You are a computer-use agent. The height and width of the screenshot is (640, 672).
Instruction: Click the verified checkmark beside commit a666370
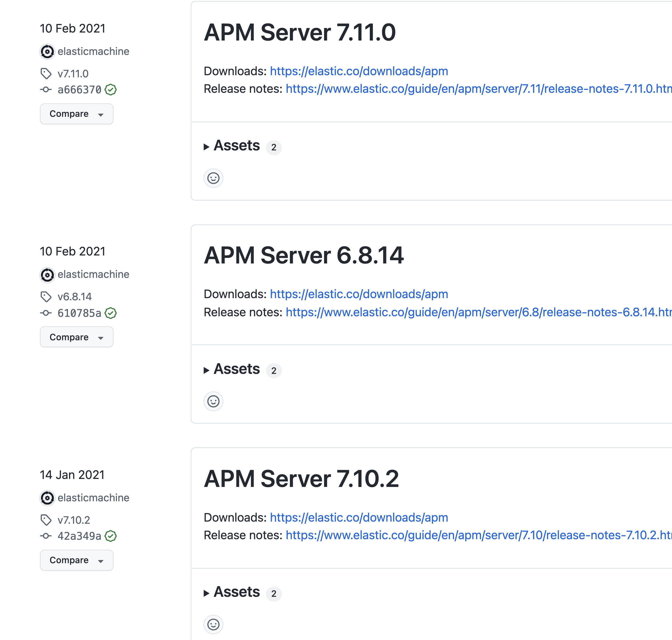(x=111, y=90)
